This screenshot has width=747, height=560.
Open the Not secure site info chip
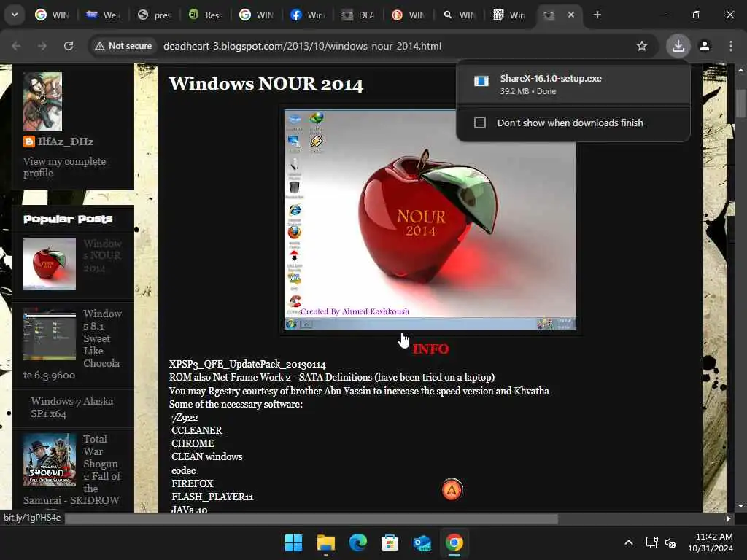tap(123, 46)
